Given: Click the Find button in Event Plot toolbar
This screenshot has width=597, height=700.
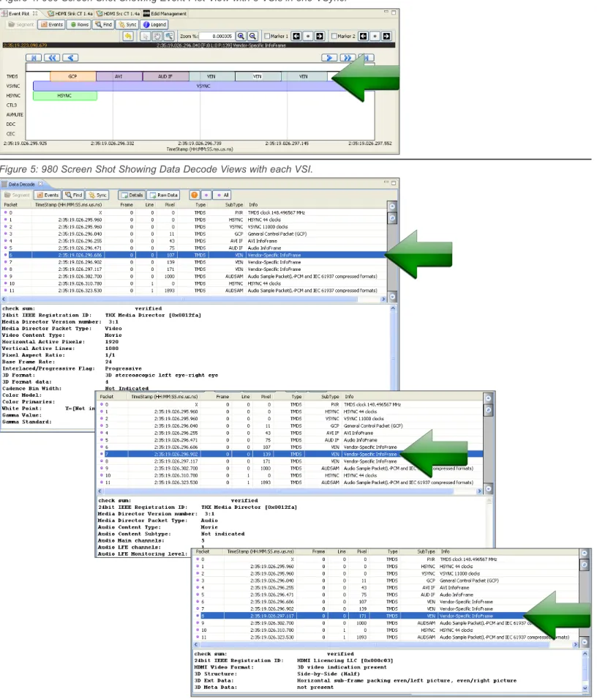Looking at the screenshot, I should 103,25.
